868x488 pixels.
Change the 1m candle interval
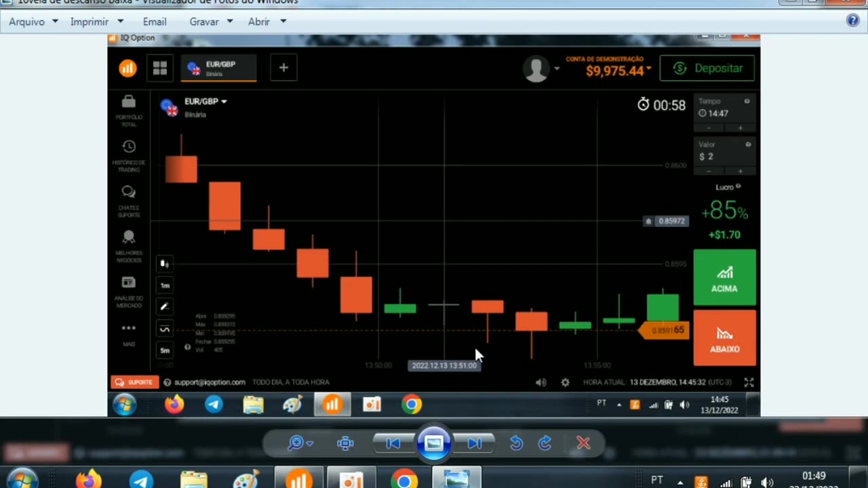click(x=164, y=285)
